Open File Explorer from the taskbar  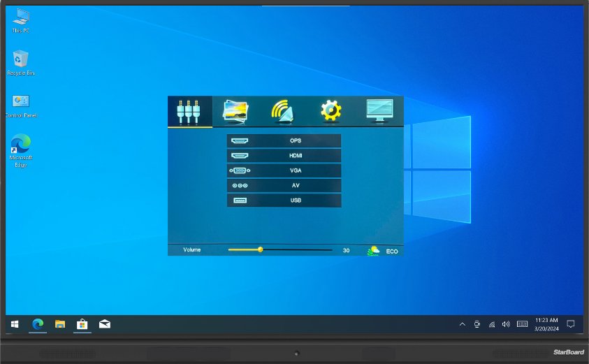(60, 324)
